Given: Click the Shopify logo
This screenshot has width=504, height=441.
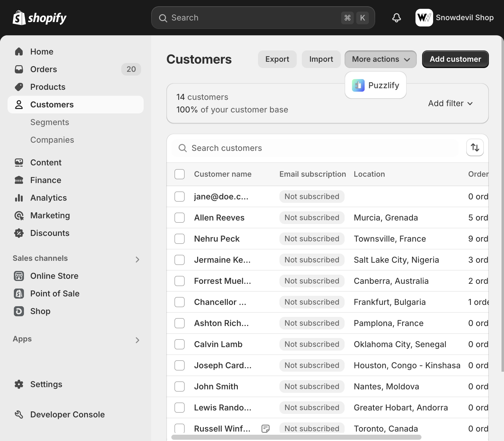Looking at the screenshot, I should pyautogui.click(x=39, y=18).
